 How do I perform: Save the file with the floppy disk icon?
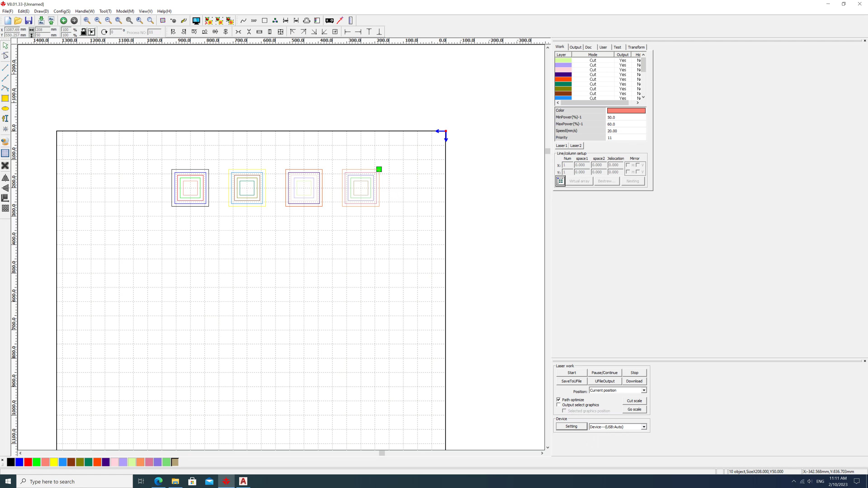point(29,21)
